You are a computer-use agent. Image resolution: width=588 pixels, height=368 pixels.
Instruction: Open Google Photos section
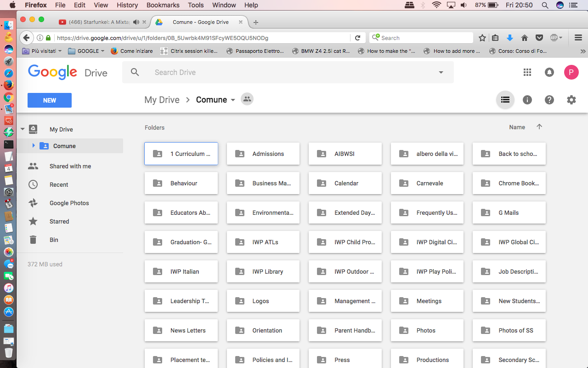tap(69, 203)
